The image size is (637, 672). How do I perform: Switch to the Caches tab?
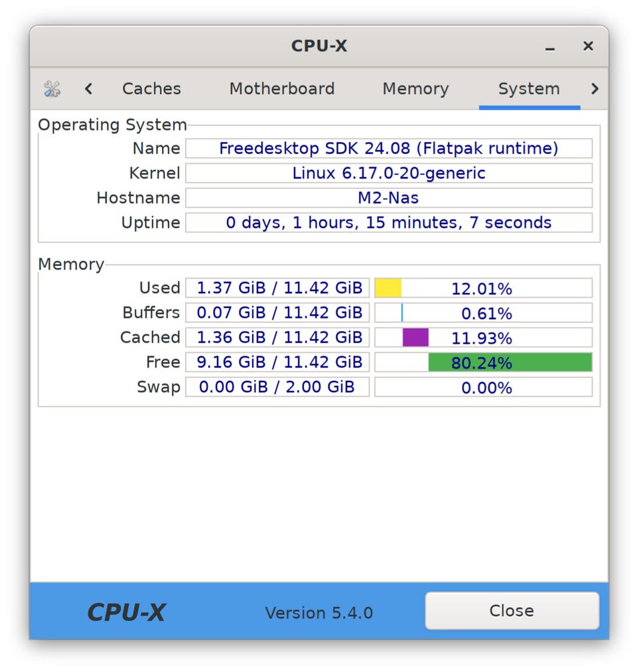click(152, 89)
